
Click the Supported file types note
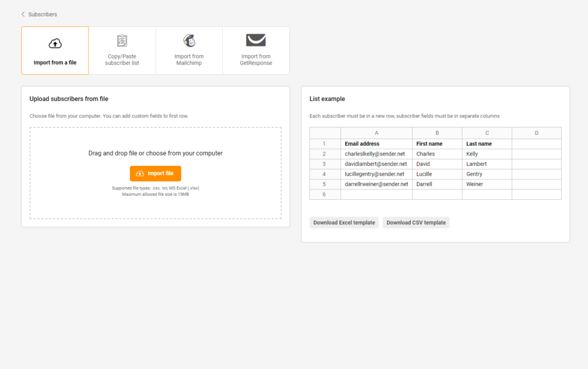155,188
